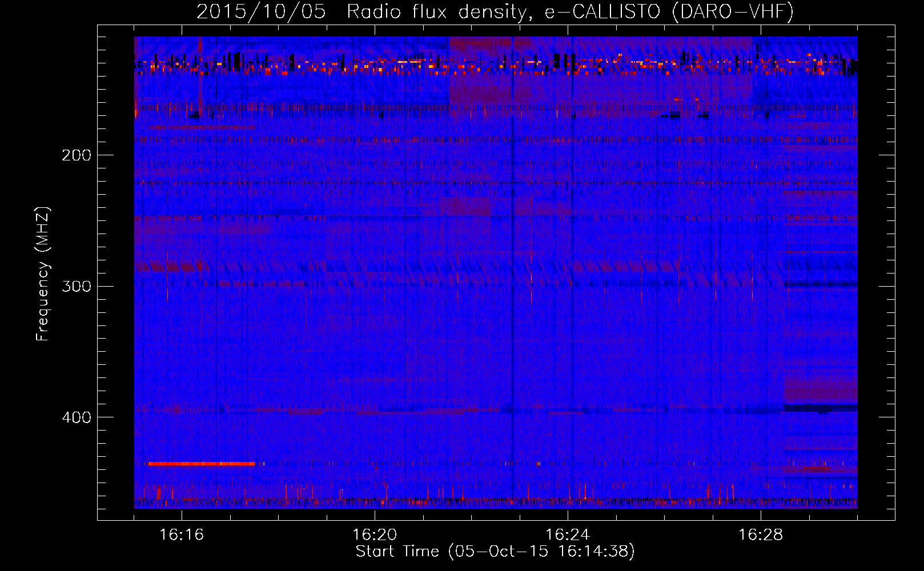Click the 16:20 time tick label
Viewport: 924px width, 571px height.
(375, 535)
